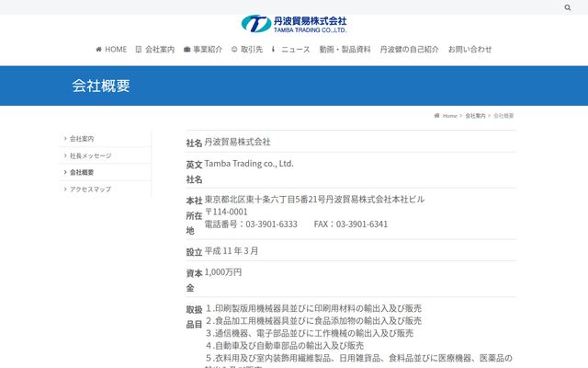Click the establishment date 平成 11 年 3 月

click(x=232, y=251)
